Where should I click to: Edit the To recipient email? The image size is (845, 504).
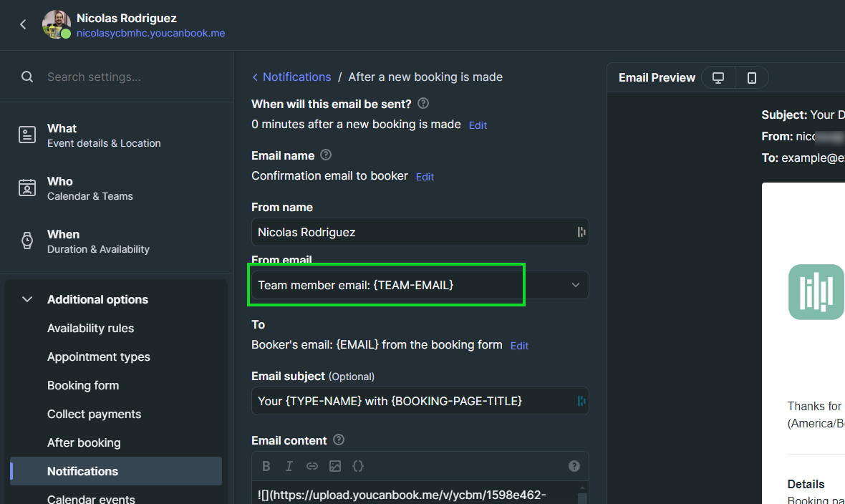pyautogui.click(x=519, y=346)
